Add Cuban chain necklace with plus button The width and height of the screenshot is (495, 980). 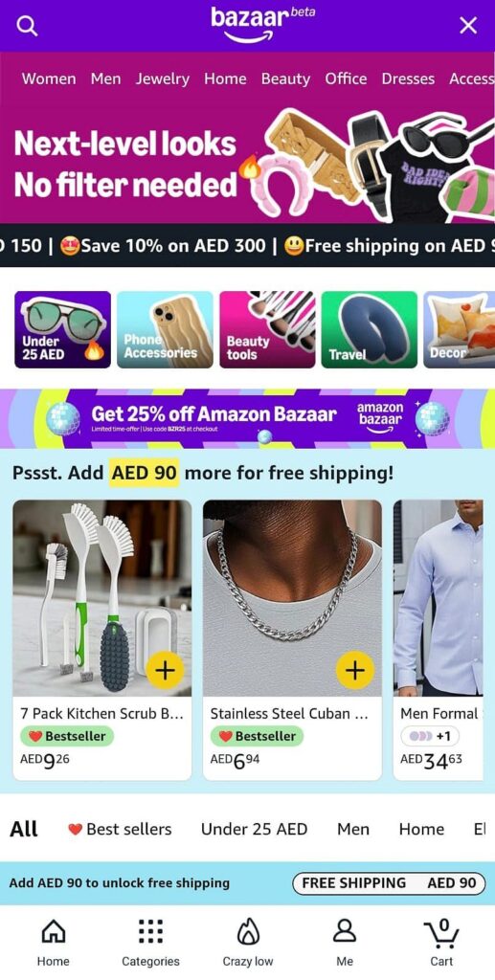point(355,670)
